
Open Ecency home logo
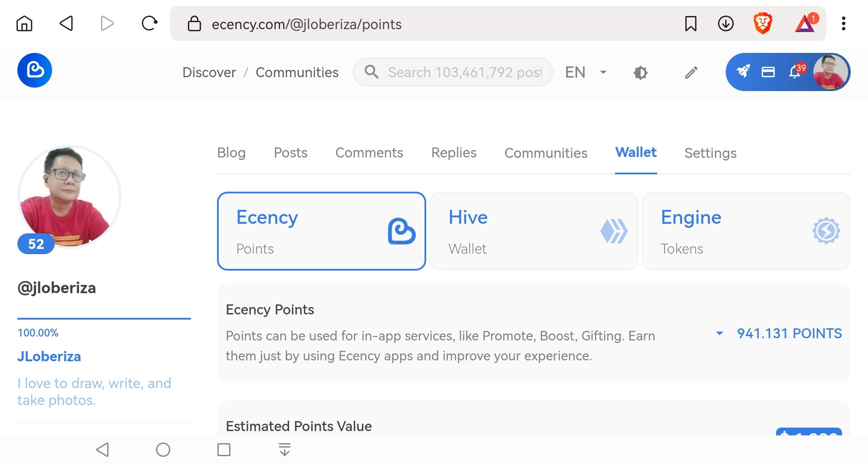[x=35, y=70]
